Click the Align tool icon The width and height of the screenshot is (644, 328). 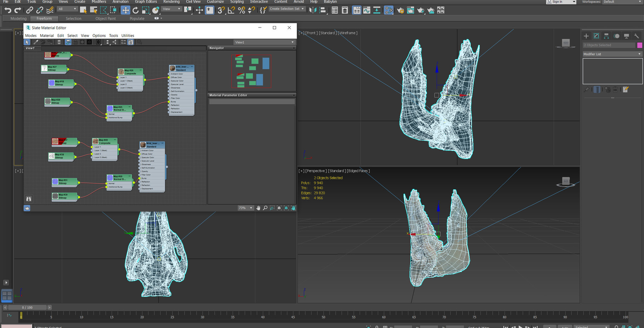point(322,10)
